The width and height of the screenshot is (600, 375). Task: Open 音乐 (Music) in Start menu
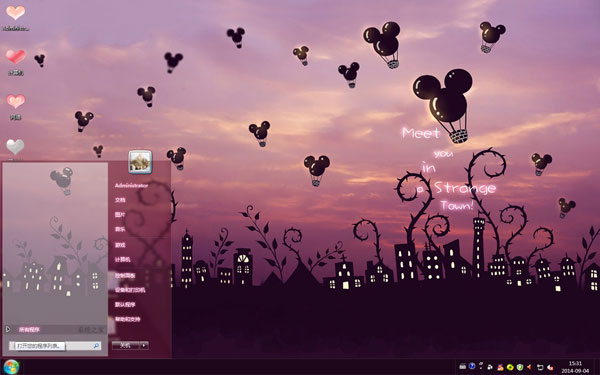(120, 230)
